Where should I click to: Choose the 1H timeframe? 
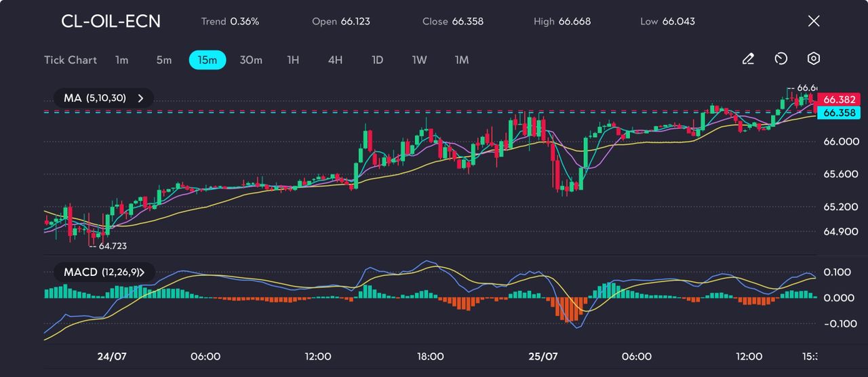[x=293, y=60]
